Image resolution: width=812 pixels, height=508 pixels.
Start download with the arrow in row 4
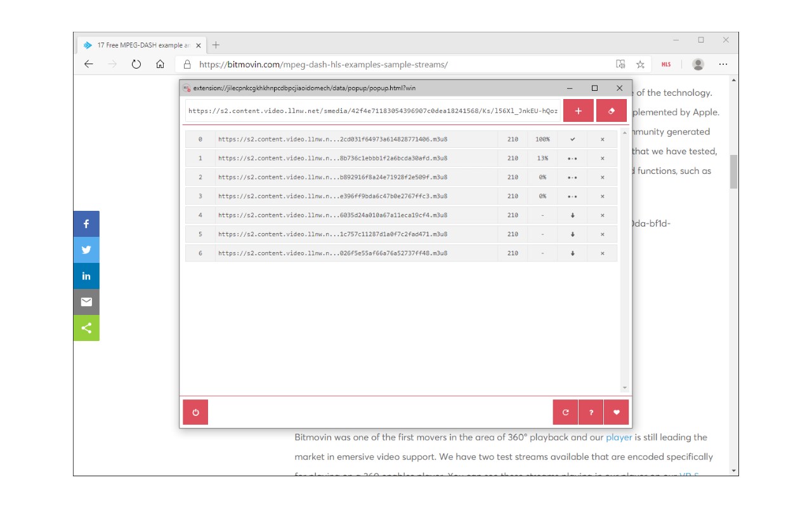tap(572, 215)
